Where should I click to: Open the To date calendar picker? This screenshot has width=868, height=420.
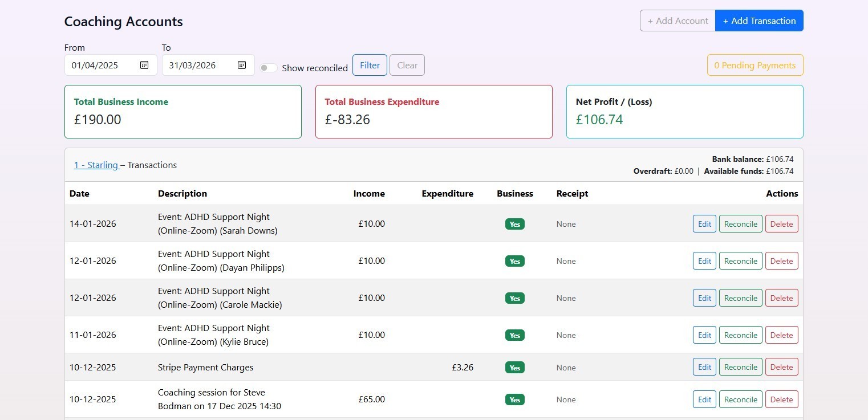(x=241, y=65)
